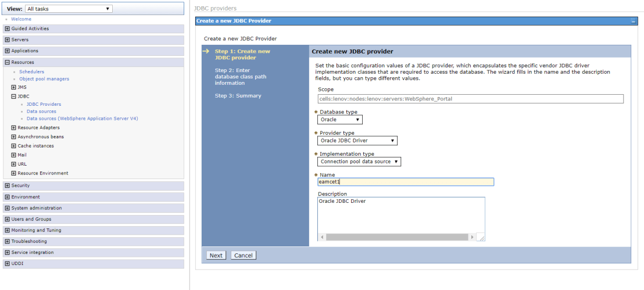Expand the Asynchronous beans node
This screenshot has width=644, height=290.
(14, 137)
